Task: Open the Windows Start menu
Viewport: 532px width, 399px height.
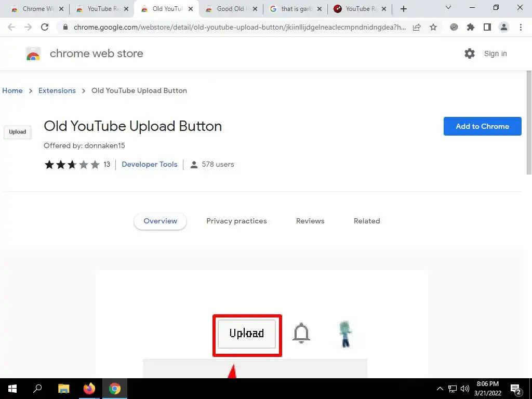Action: point(12,389)
